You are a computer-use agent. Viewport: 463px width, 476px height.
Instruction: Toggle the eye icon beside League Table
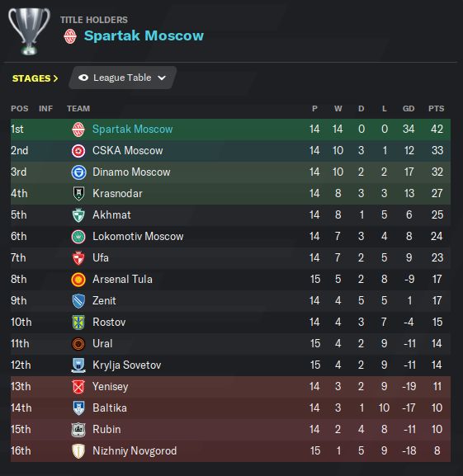pyautogui.click(x=83, y=78)
